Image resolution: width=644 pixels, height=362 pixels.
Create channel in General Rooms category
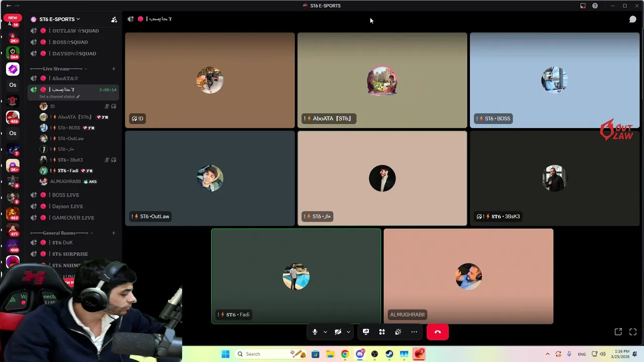tap(114, 233)
